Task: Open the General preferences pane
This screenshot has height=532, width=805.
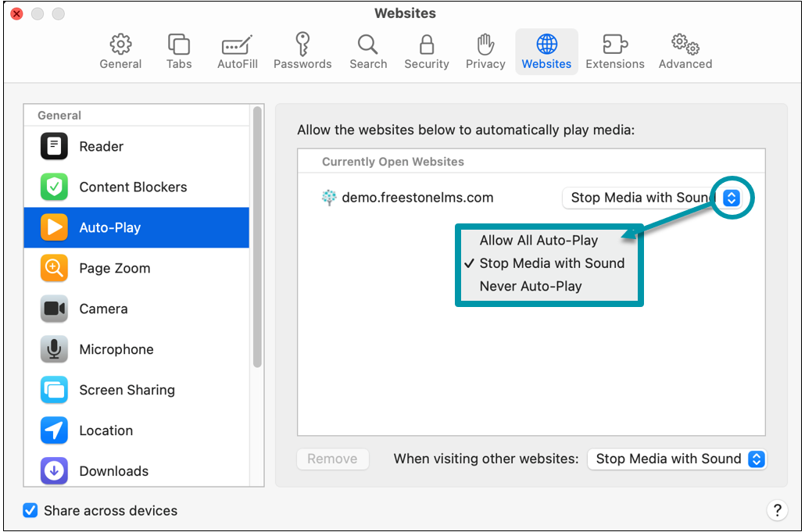Action: pos(120,50)
